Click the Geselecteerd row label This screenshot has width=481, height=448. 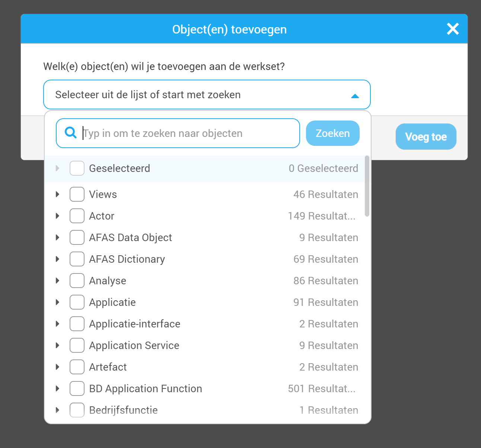click(120, 168)
